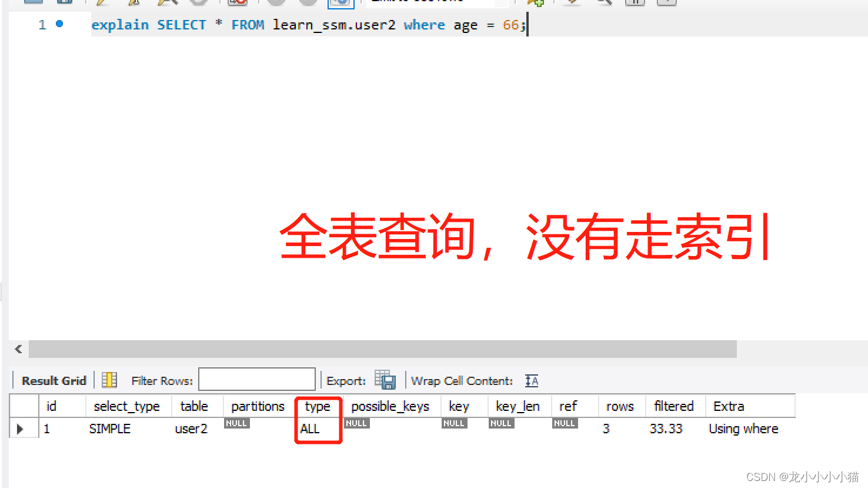Select the Using where cell
This screenshot has height=488, width=868.
pyautogui.click(x=750, y=429)
